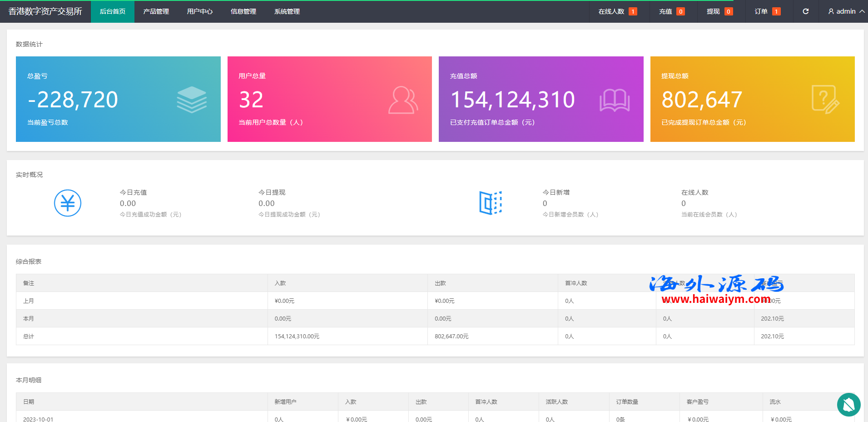Viewport: 868px width, 422px height.
Task: Open the 充值 pending count link
Action: (x=671, y=11)
